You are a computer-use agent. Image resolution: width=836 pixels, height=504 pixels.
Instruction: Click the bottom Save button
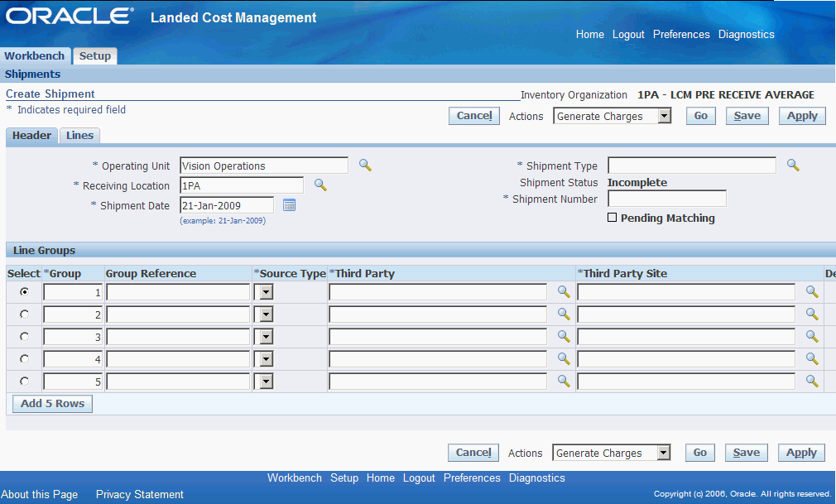(x=746, y=452)
